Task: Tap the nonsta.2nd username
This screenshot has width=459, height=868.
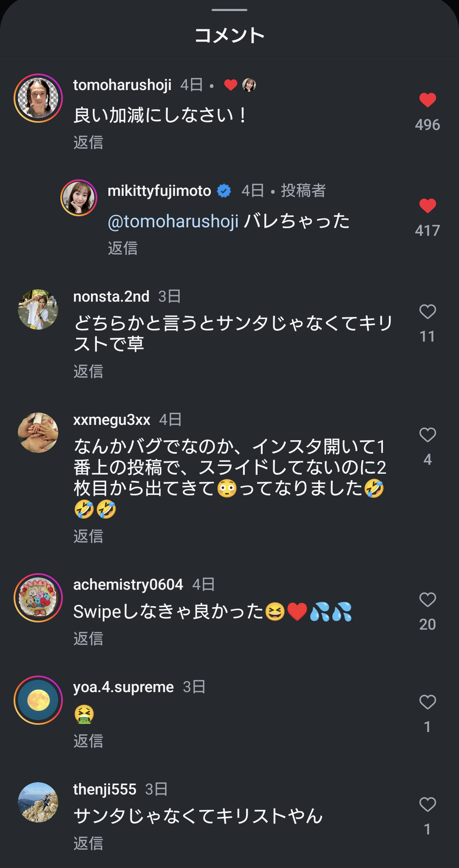Action: click(x=111, y=297)
